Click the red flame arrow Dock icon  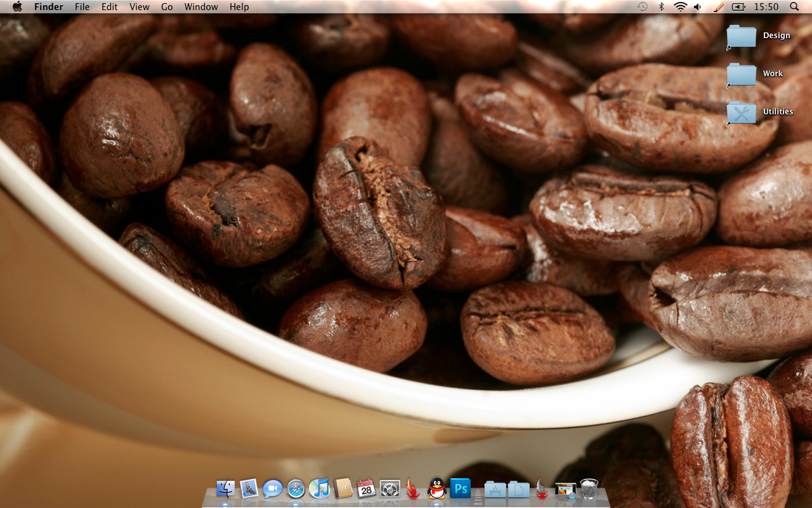pyautogui.click(x=413, y=488)
